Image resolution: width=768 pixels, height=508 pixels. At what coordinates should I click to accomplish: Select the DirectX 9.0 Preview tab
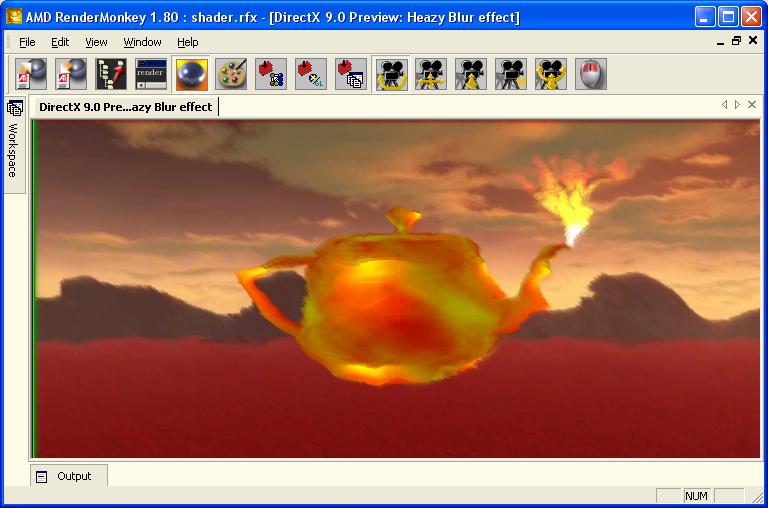tap(125, 107)
